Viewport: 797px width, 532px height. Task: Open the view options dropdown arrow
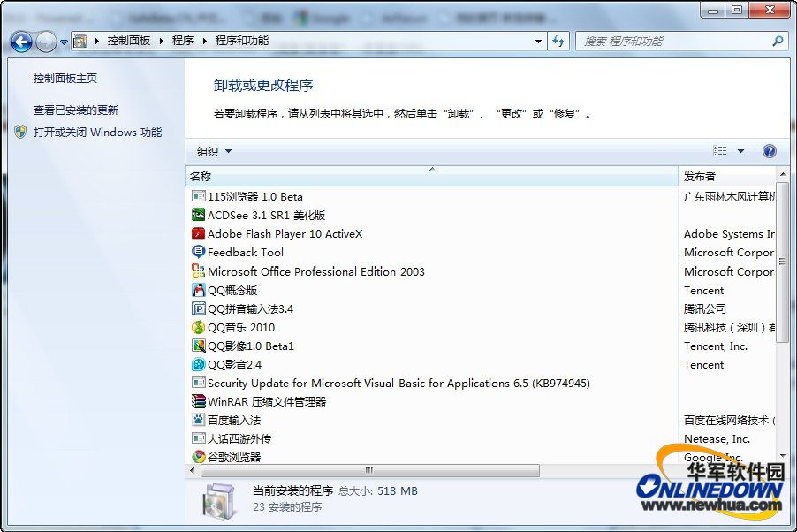tap(740, 151)
